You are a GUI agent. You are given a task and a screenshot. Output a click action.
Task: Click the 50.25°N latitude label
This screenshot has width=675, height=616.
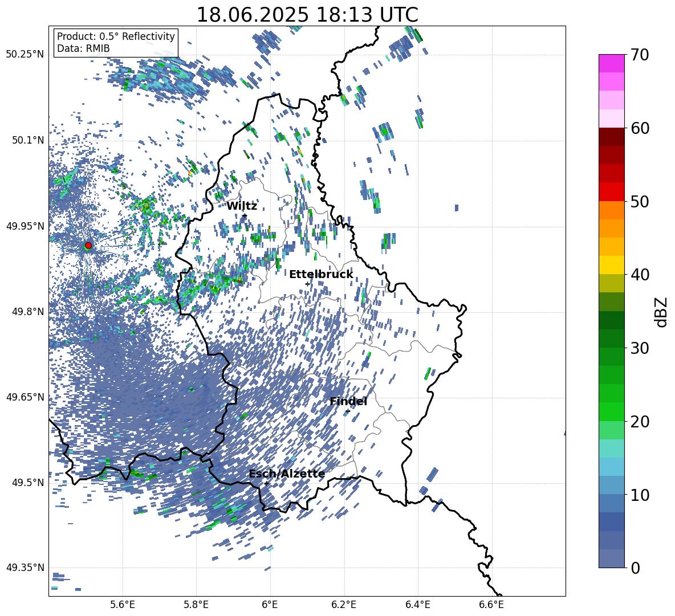tap(25, 55)
